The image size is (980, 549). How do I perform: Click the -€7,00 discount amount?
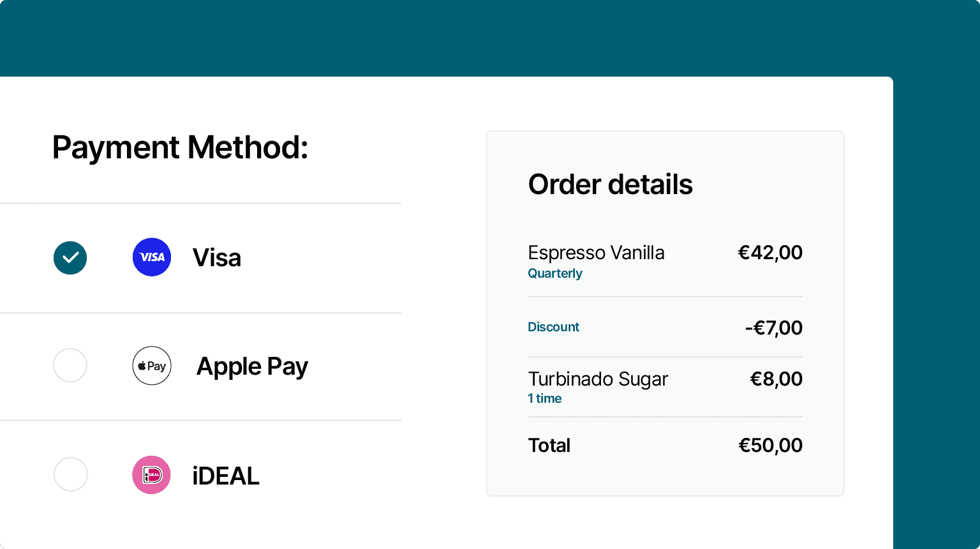pos(774,328)
